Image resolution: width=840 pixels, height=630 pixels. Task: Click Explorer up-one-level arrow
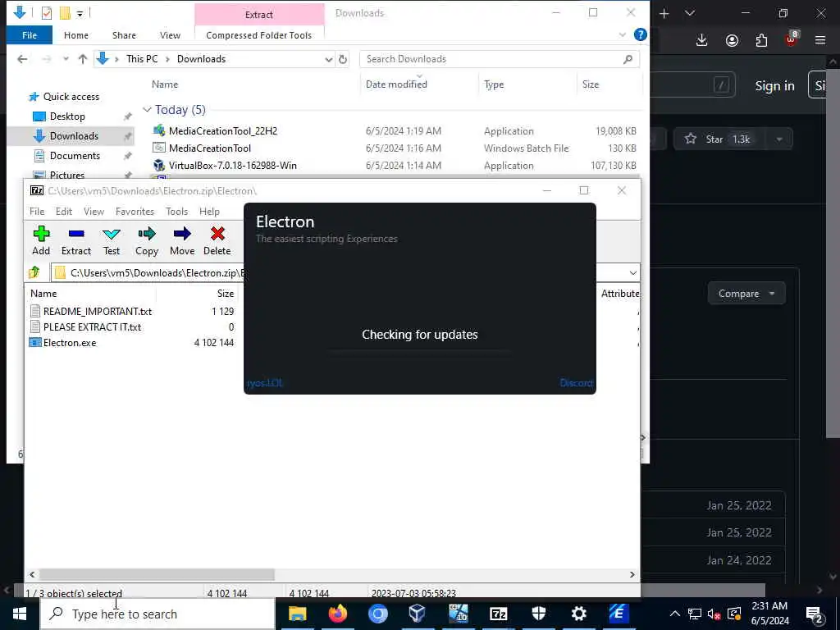(x=83, y=59)
